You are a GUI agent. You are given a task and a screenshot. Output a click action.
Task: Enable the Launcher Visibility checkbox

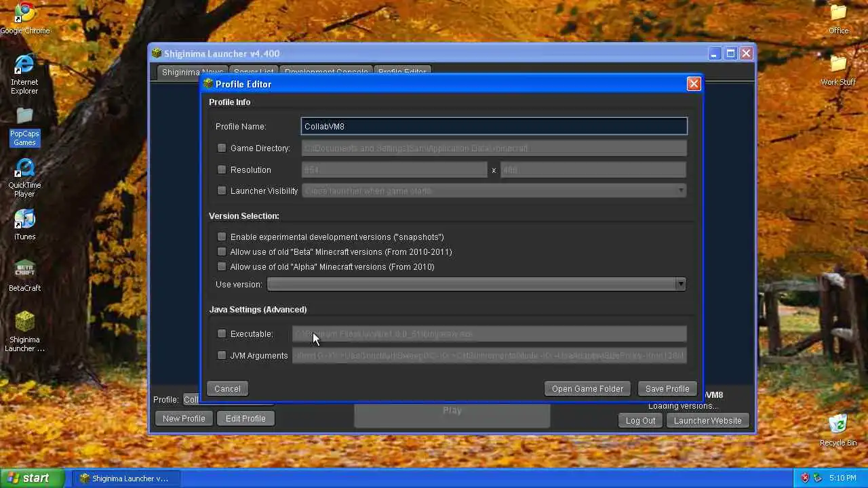coord(222,190)
